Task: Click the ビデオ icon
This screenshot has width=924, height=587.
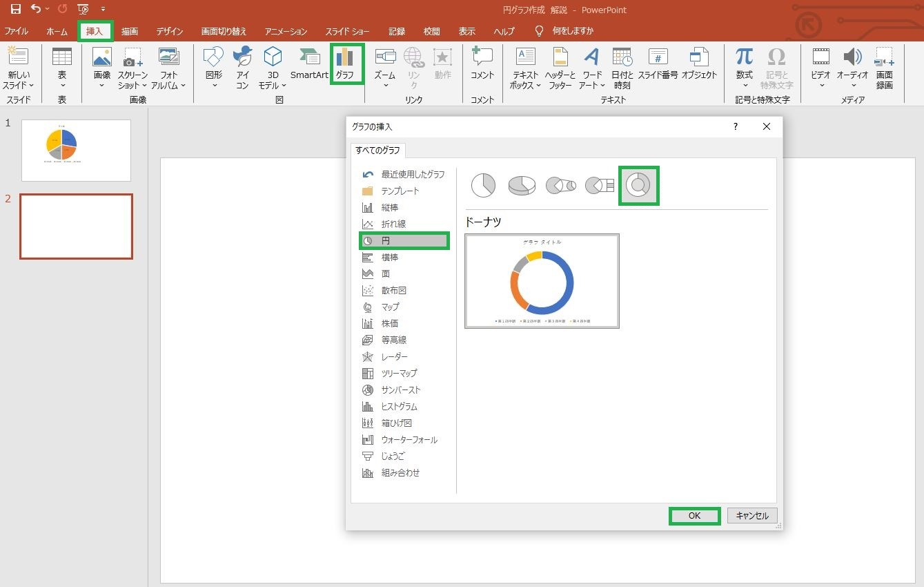Action: [x=820, y=57]
